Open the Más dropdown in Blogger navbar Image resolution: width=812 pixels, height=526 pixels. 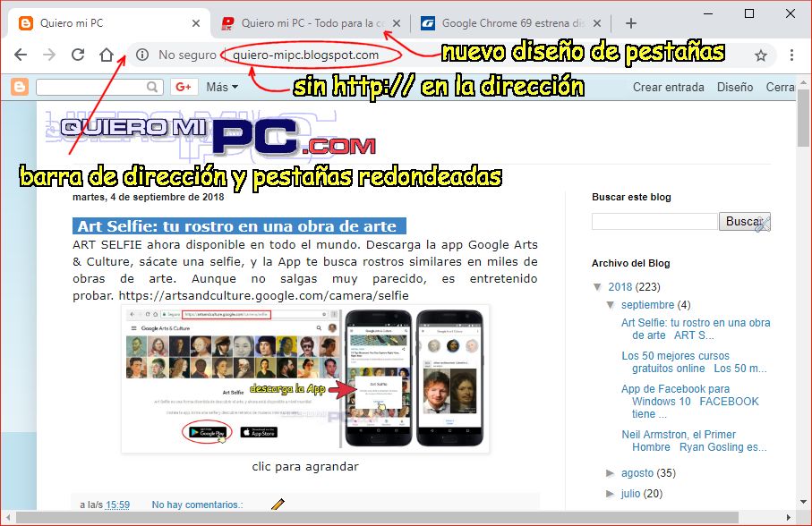tap(222, 87)
